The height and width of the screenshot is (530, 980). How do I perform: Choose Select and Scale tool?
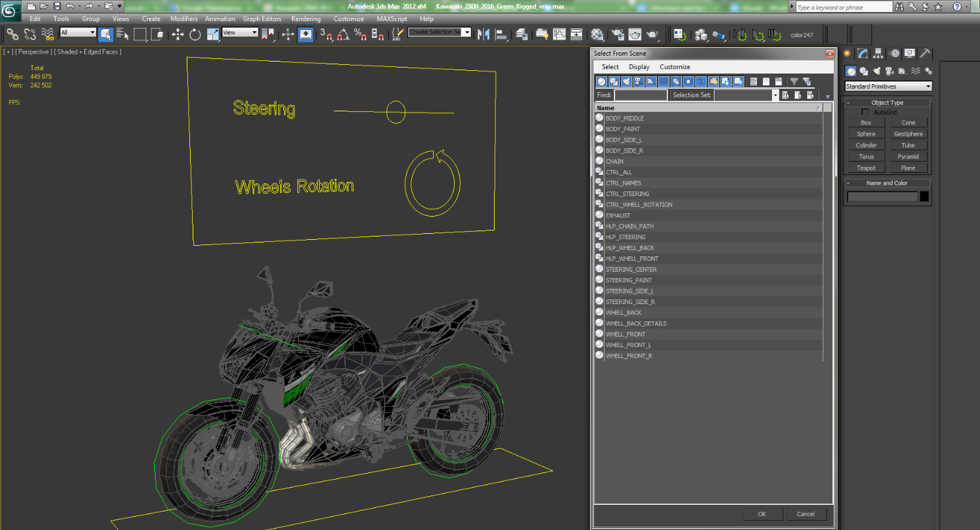213,34
